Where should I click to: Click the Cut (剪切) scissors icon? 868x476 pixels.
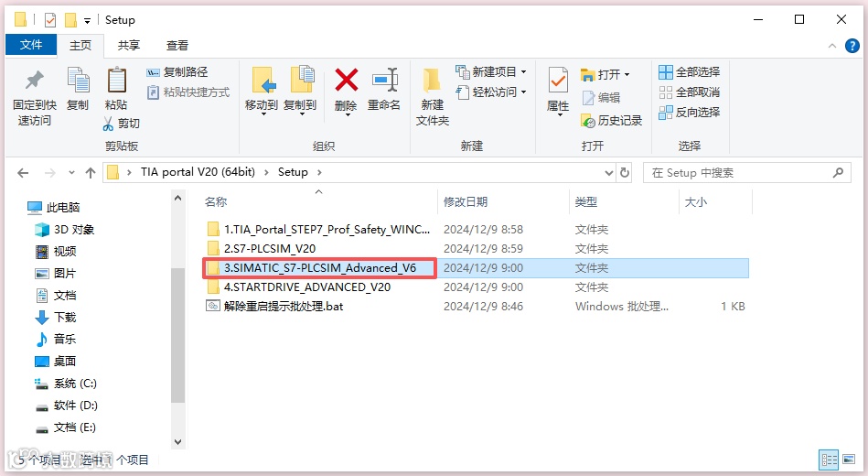pos(109,124)
